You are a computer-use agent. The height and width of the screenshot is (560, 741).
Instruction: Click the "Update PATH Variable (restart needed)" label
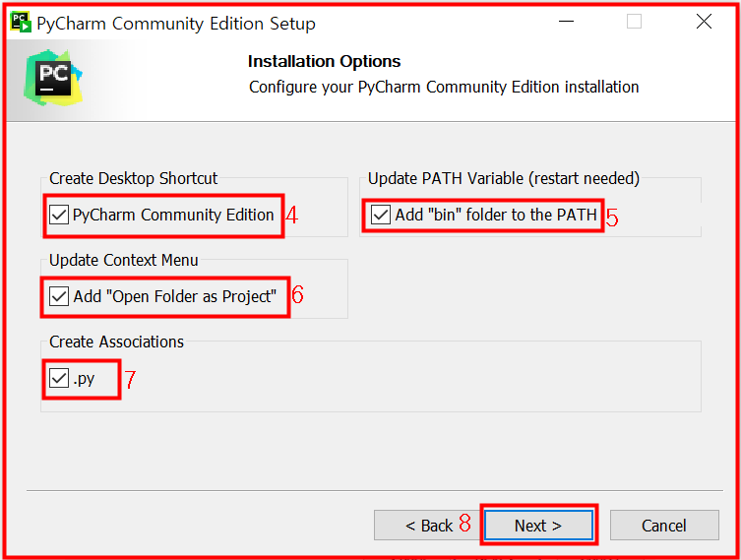pyautogui.click(x=504, y=179)
